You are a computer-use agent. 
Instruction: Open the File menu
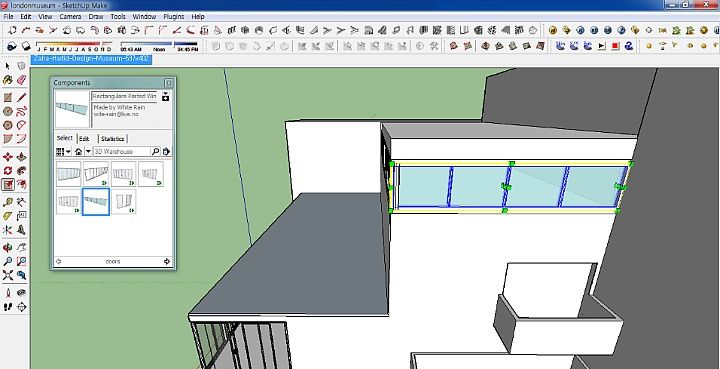8,17
